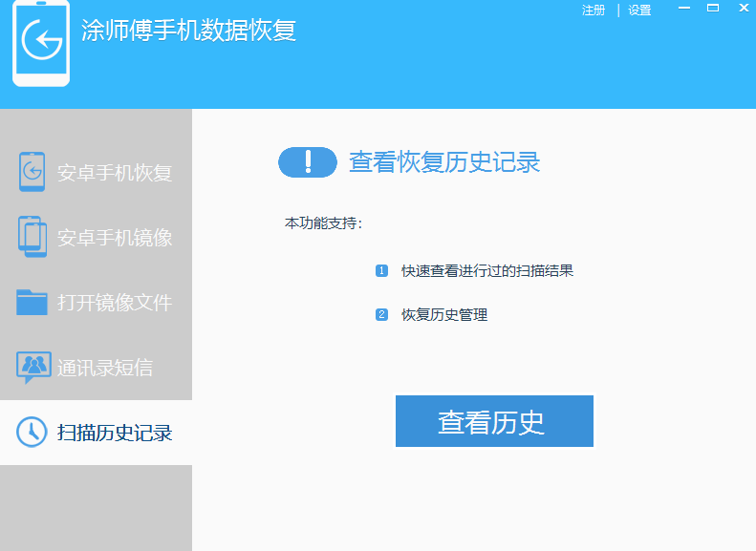Click the 快速查看进行过的扫描结果 text
This screenshot has width=756, height=551.
486,271
